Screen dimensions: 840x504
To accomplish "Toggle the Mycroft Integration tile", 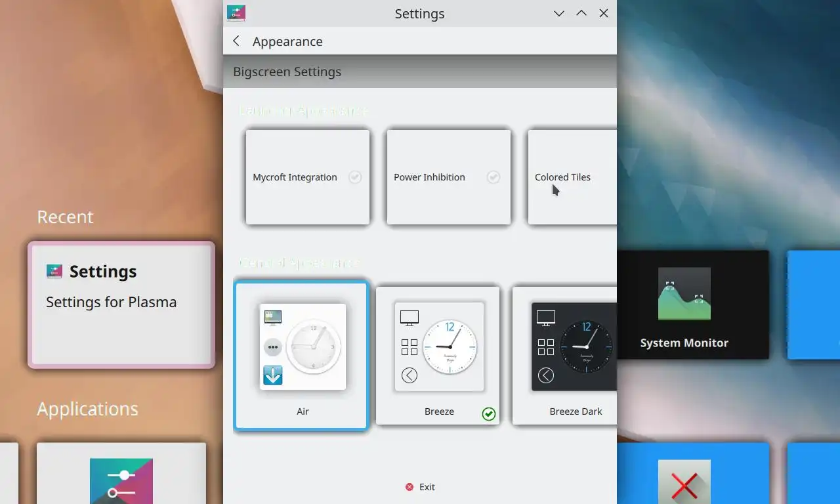I will pos(308,177).
